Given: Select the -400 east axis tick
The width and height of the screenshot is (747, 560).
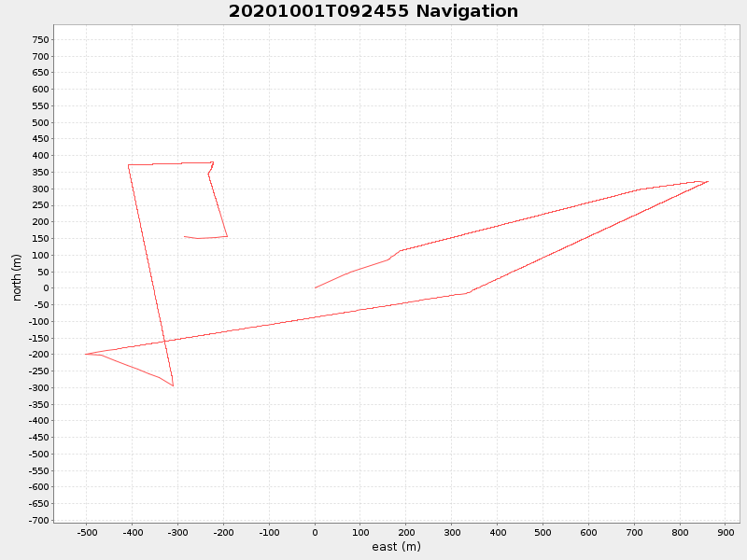Looking at the screenshot, I should [x=132, y=532].
